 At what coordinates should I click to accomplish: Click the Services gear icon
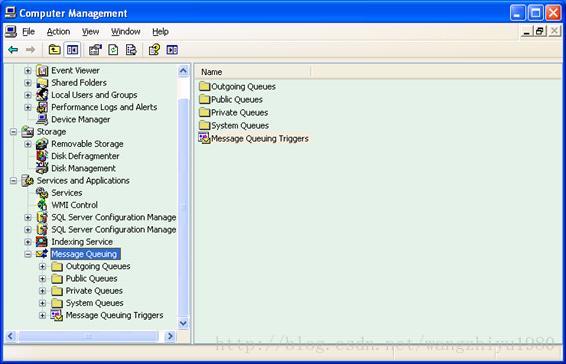click(42, 193)
